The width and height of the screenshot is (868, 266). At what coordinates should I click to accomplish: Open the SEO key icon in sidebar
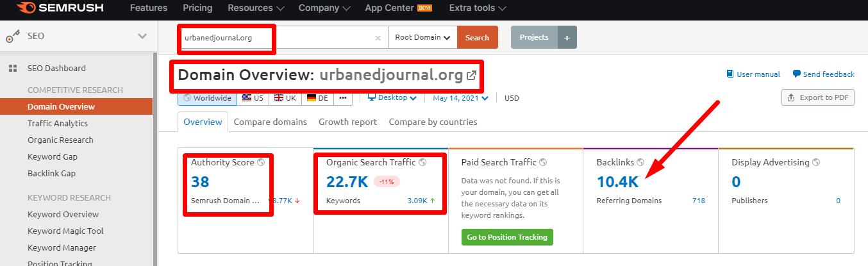tap(13, 37)
